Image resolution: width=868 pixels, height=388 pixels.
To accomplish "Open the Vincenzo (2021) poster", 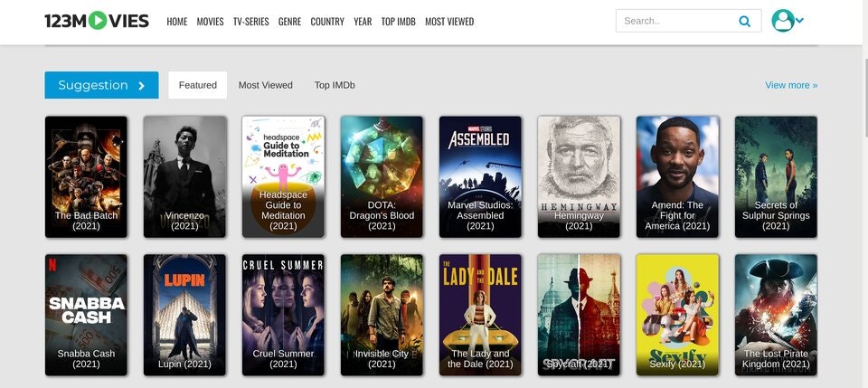I will click(184, 176).
